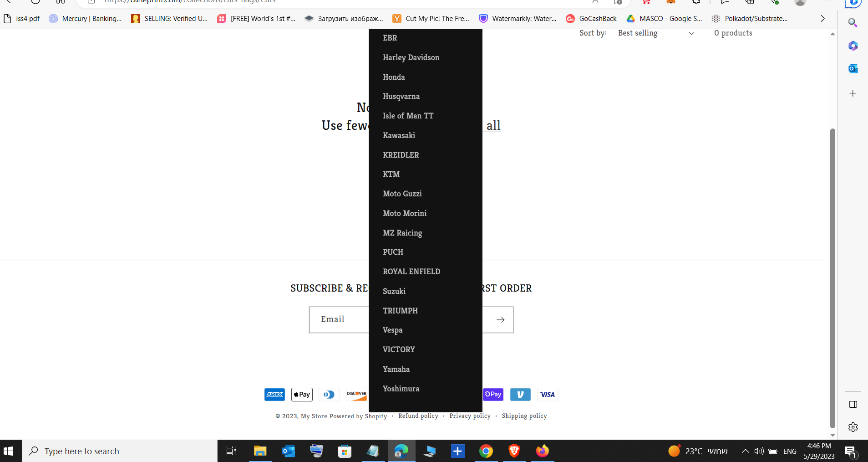Open Chrome from the taskbar

[486, 451]
